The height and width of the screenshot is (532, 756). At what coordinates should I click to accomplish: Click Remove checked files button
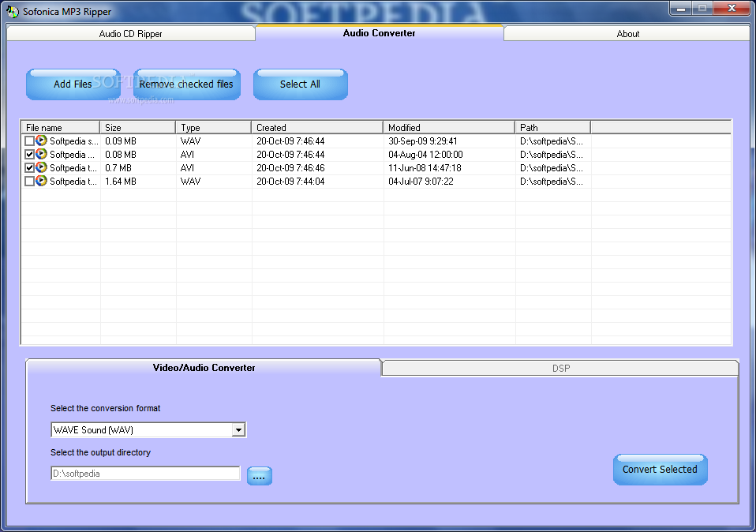click(x=186, y=84)
